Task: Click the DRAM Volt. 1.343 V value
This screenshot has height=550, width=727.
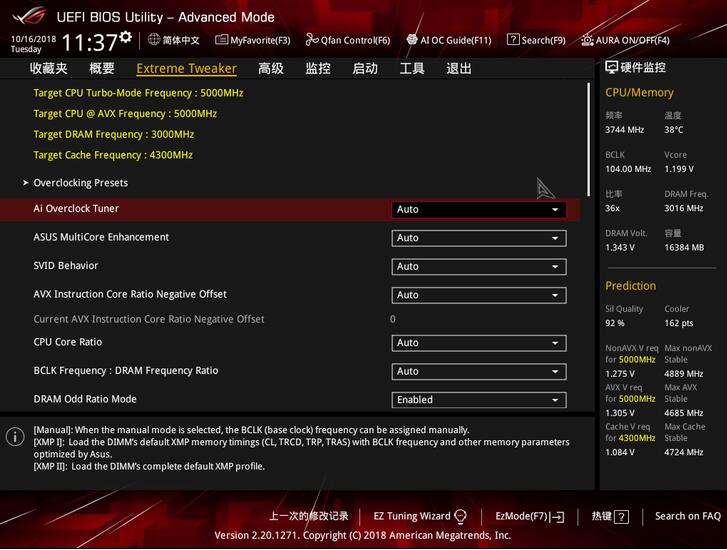Action: [x=620, y=248]
